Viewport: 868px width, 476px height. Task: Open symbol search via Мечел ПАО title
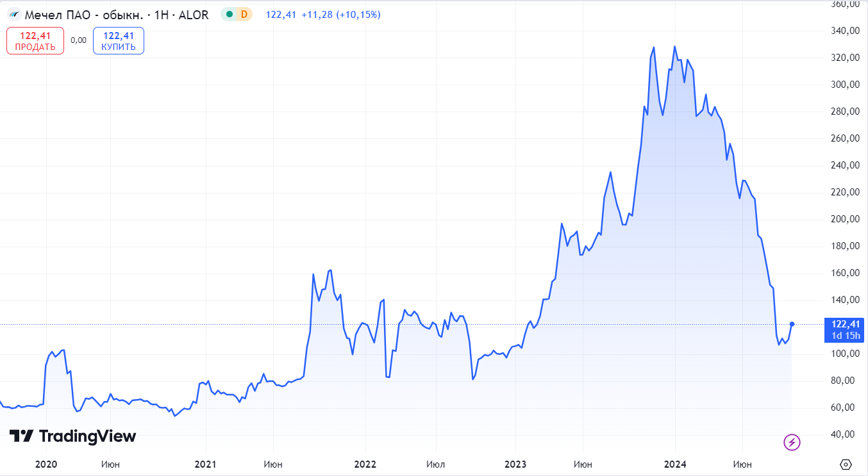pos(117,15)
